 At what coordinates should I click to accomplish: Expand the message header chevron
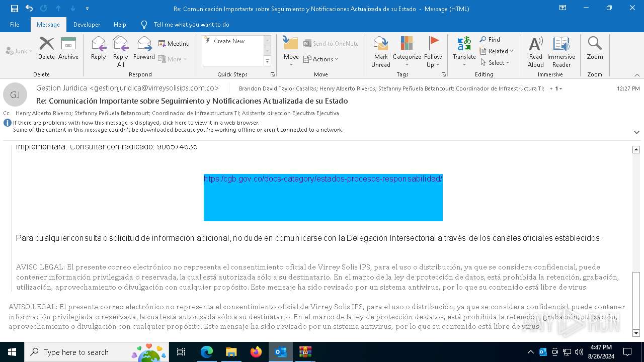pyautogui.click(x=636, y=132)
